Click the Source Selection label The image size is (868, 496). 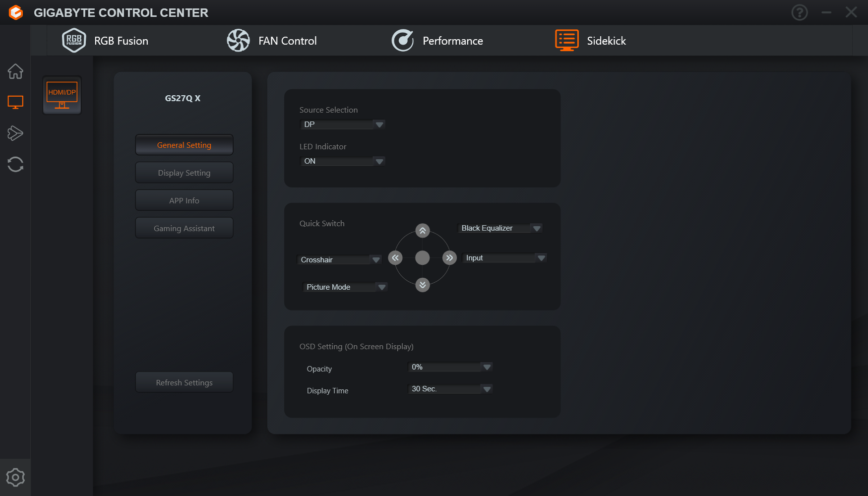point(328,110)
